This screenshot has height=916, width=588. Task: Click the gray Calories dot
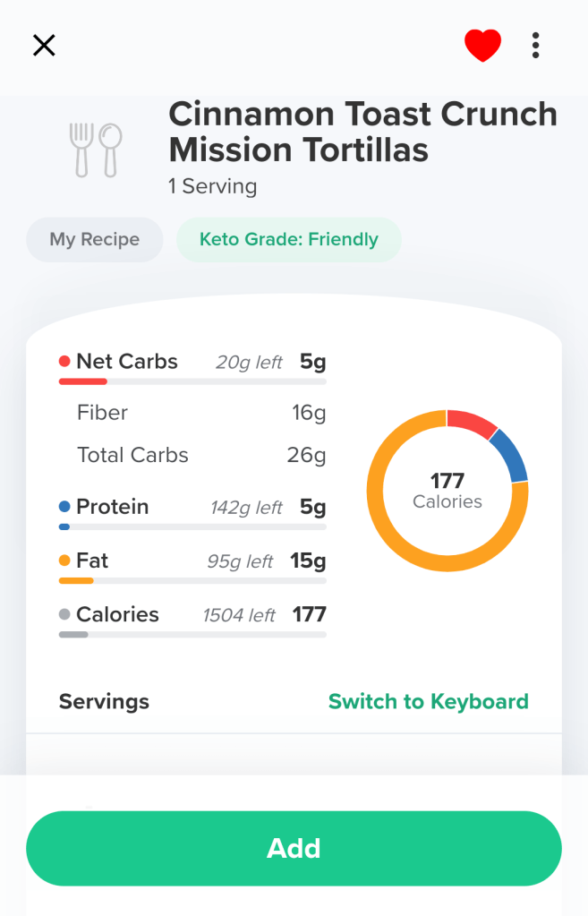[x=64, y=614]
